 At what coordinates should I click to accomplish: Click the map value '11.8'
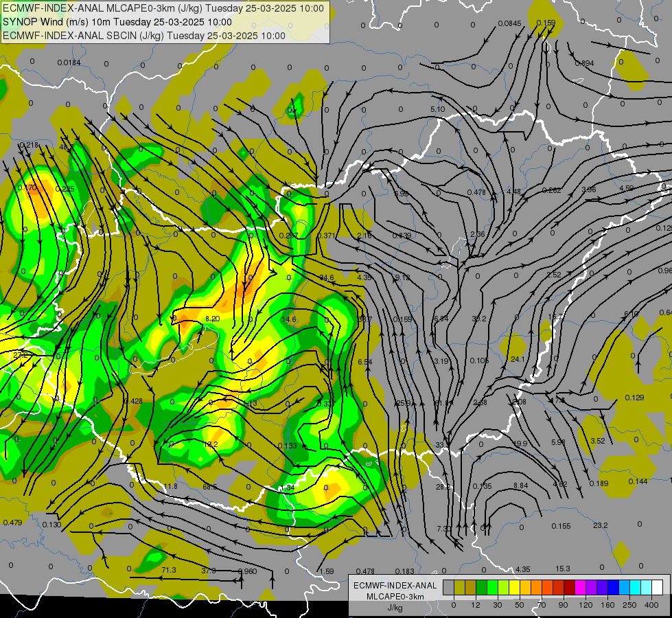(170, 486)
